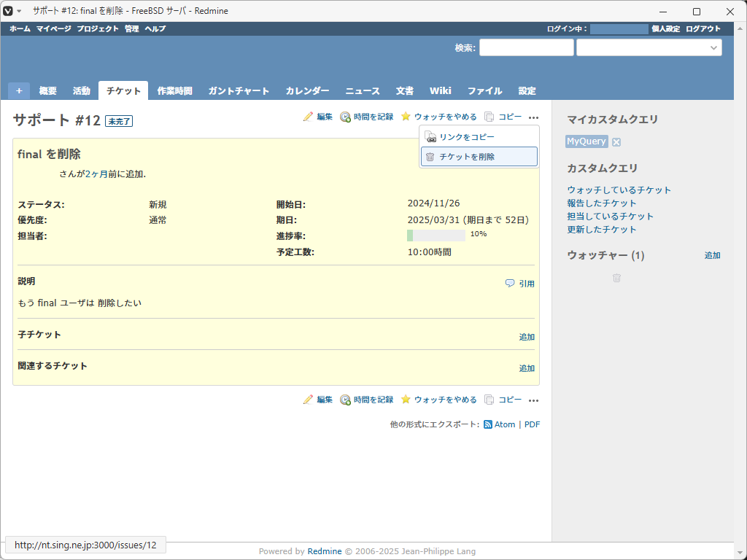Open the bottom three-dots actions menu
The image size is (747, 560).
click(533, 400)
